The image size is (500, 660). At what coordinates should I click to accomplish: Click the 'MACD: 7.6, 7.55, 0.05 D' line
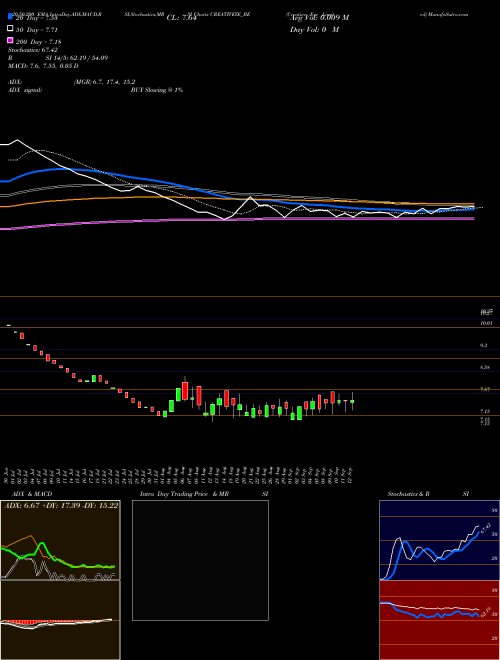(43, 66)
